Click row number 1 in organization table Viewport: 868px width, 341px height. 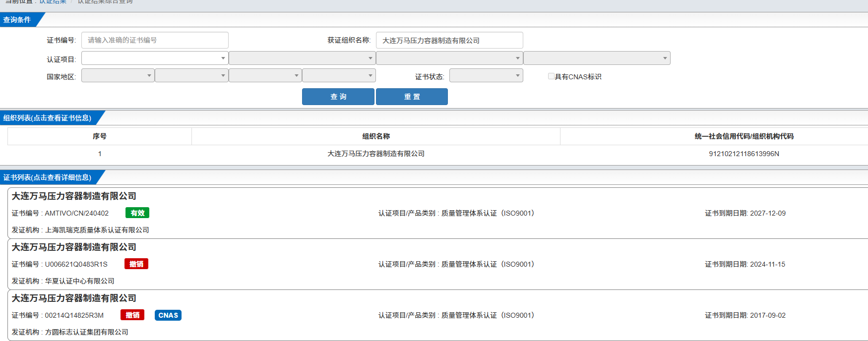[x=100, y=154]
